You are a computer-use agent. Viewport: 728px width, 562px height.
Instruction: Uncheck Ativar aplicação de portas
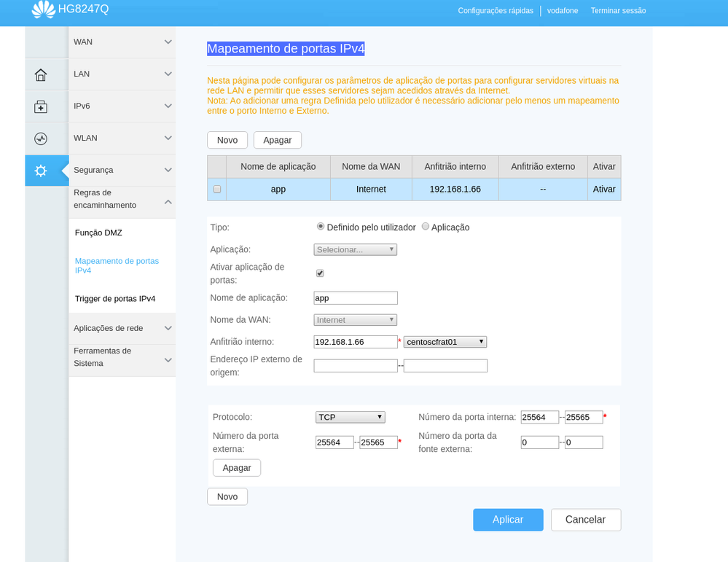pos(320,273)
